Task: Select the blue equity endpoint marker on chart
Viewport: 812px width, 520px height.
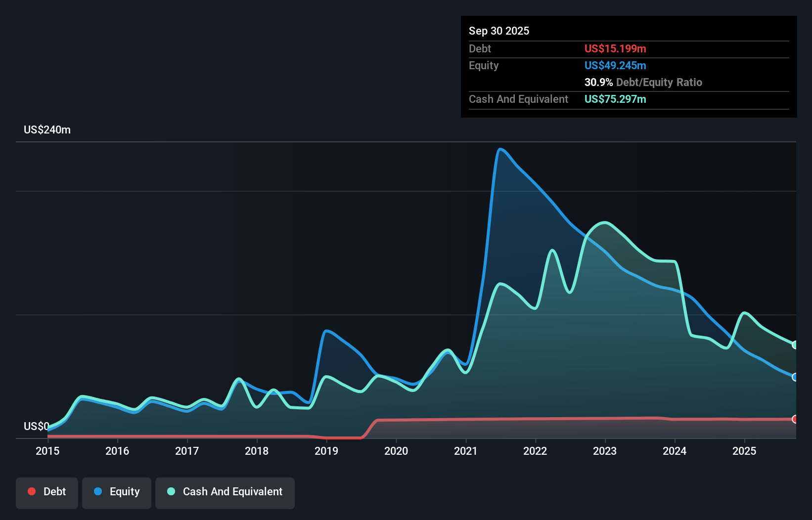Action: 795,377
